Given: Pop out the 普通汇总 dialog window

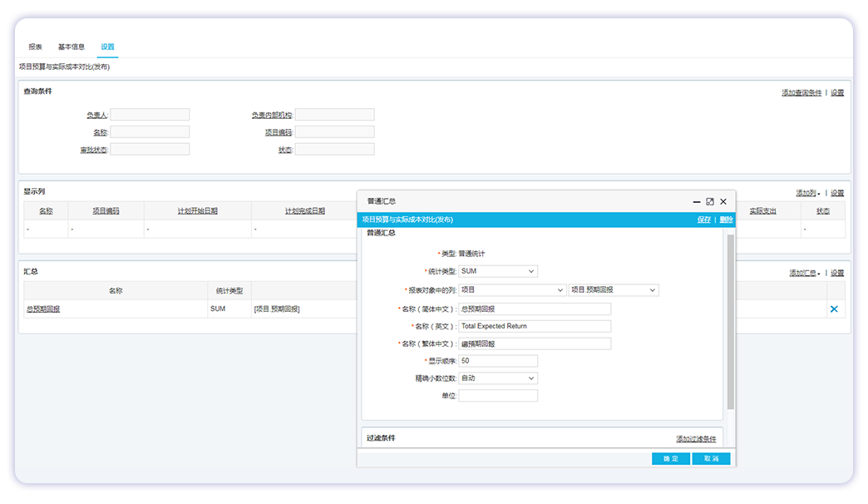Looking at the screenshot, I should click(x=710, y=201).
